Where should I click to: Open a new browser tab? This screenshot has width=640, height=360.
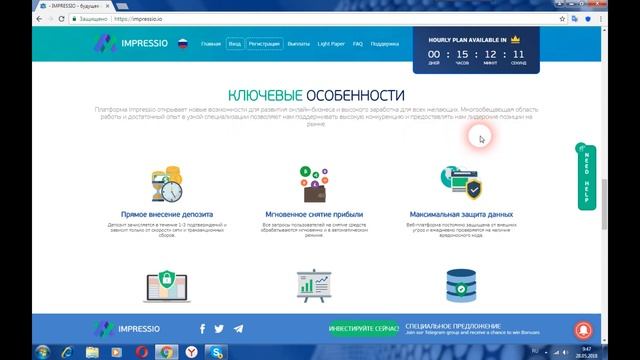122,6
